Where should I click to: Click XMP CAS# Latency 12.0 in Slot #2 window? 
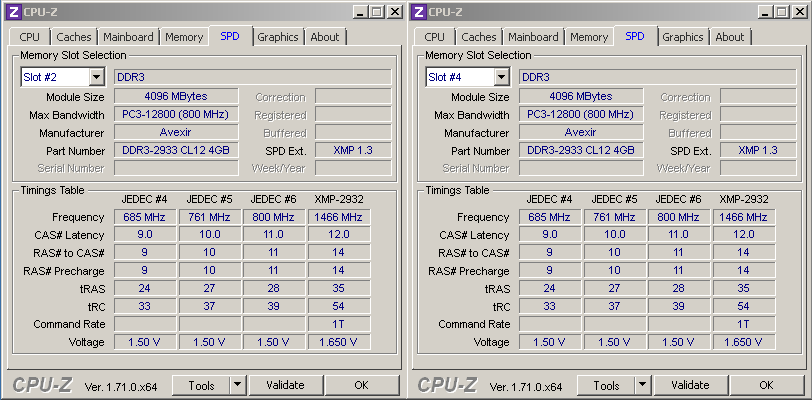(339, 234)
